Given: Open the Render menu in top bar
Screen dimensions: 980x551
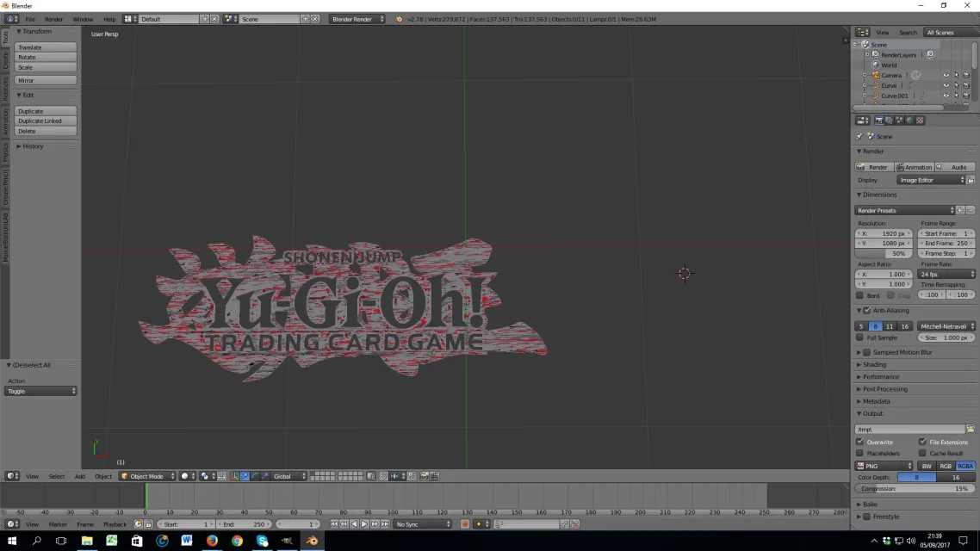Looking at the screenshot, I should [x=53, y=19].
